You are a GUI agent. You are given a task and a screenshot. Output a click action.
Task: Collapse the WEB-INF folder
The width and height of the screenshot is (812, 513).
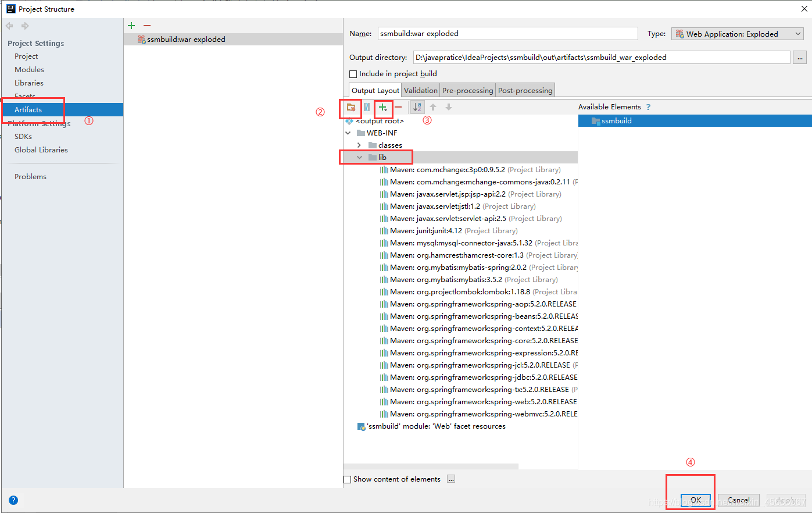click(x=348, y=133)
